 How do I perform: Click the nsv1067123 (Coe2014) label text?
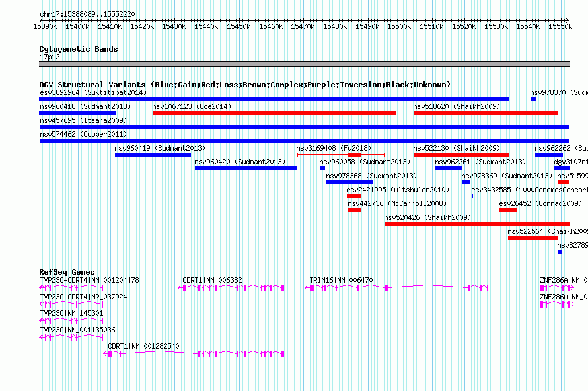coord(192,106)
